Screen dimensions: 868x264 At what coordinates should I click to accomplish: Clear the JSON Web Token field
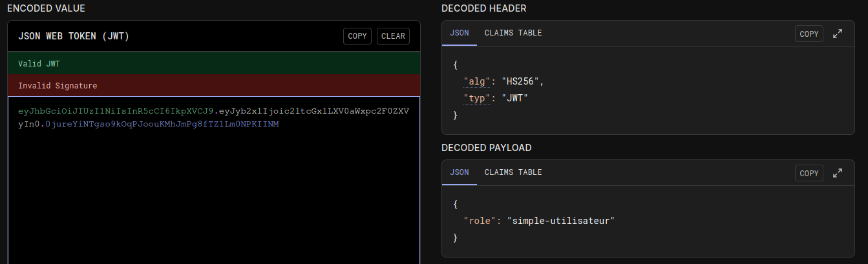click(x=393, y=36)
